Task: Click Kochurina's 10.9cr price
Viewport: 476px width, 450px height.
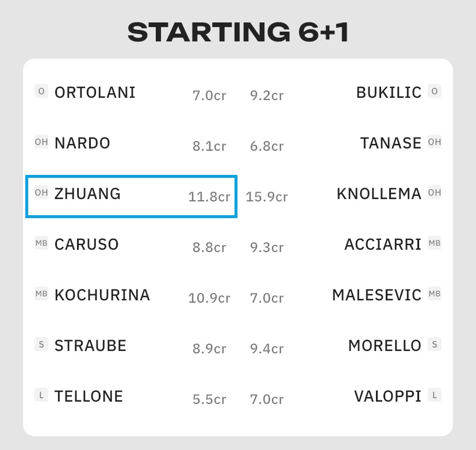Action: point(209,298)
